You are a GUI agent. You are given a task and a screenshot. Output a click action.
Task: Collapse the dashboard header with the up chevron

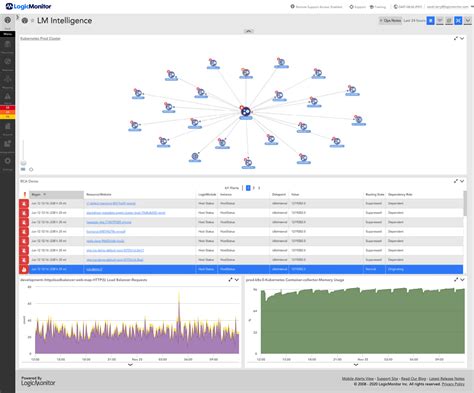tap(249, 31)
